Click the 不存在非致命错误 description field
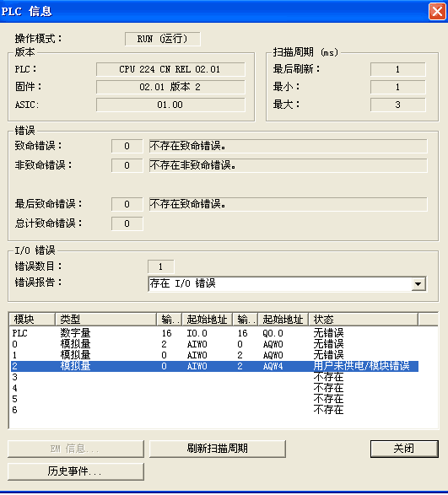Viewport: 448px width, 495px height. 289,165
